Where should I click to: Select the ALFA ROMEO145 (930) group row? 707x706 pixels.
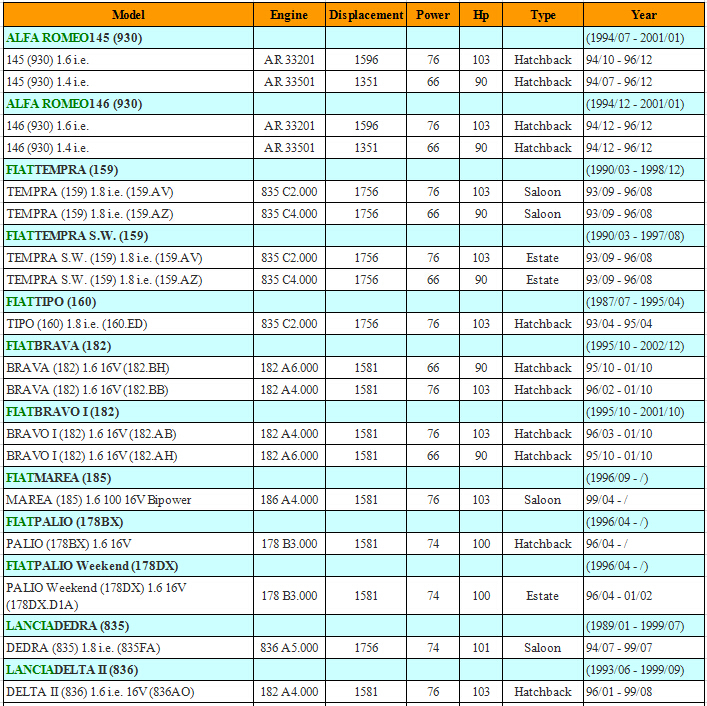coord(354,38)
